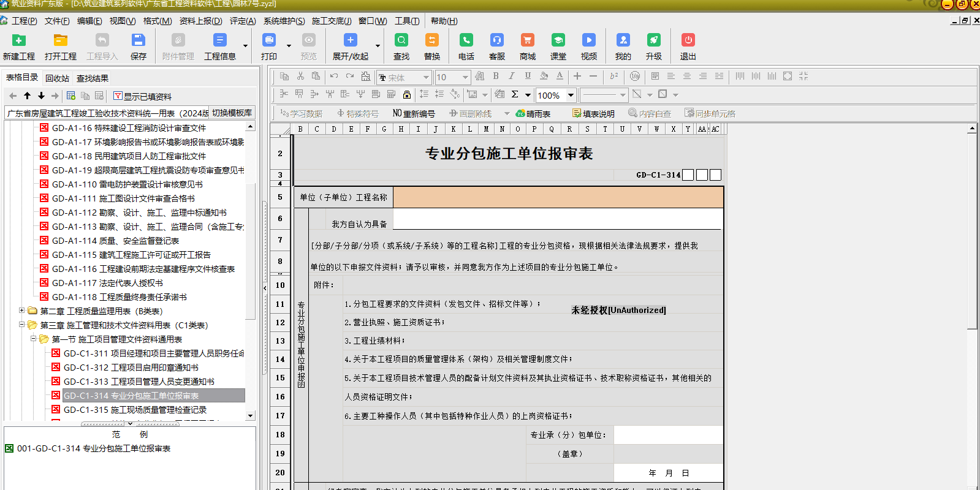Click the orange 单位(子单位)工程名称 input cell
The image size is (980, 490).
tap(558, 197)
